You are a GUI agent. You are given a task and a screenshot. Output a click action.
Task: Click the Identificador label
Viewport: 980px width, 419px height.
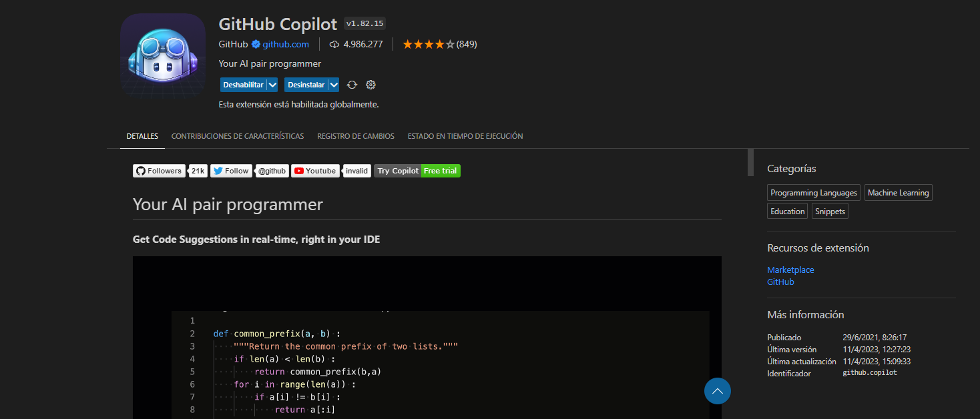coord(789,374)
